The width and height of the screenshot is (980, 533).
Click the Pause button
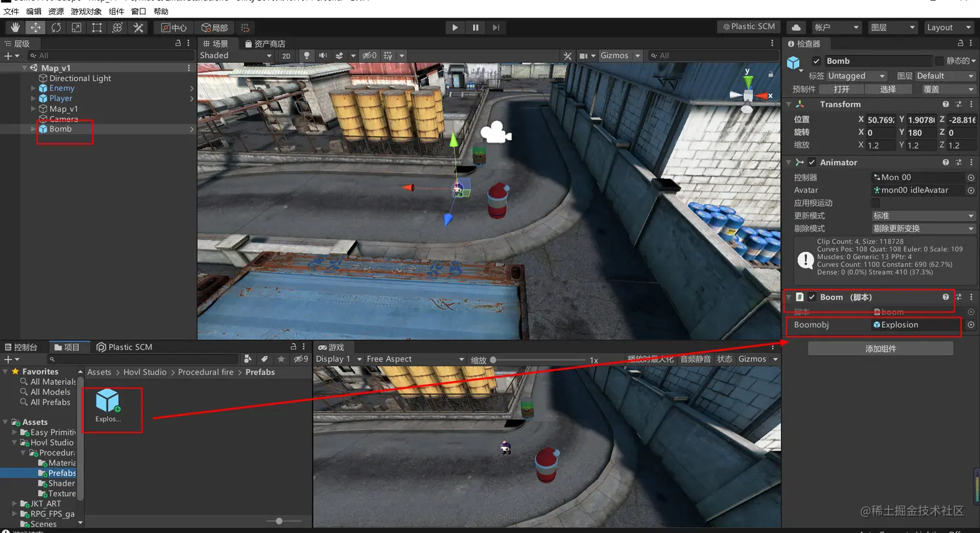click(x=475, y=27)
